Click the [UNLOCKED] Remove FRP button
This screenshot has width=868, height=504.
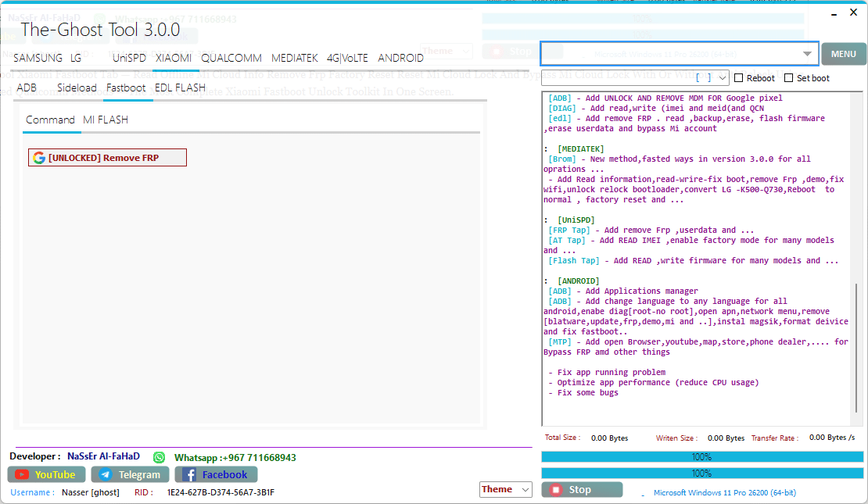coord(107,158)
